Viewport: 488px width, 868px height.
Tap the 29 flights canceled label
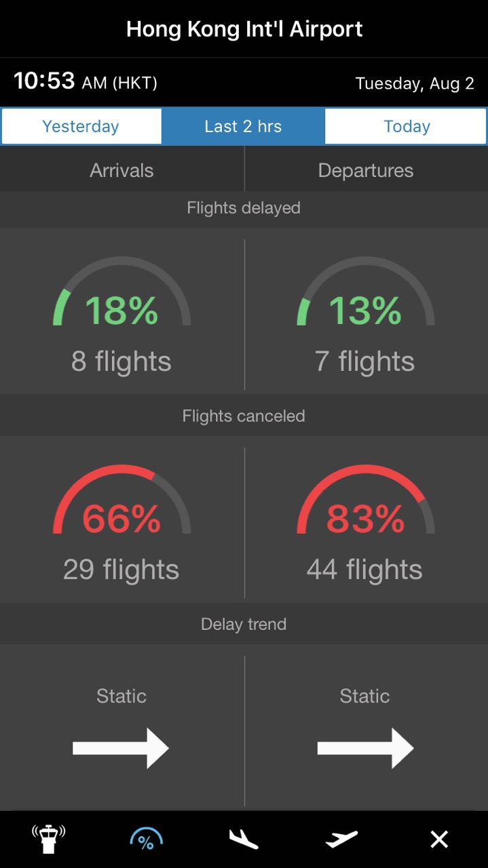pyautogui.click(x=121, y=570)
